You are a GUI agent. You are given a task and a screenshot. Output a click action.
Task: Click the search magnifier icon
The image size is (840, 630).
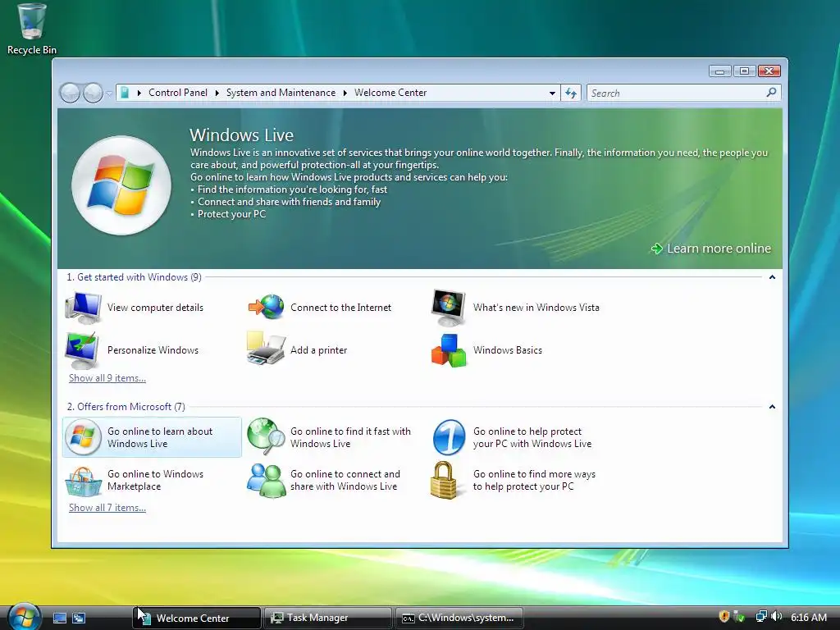click(771, 93)
